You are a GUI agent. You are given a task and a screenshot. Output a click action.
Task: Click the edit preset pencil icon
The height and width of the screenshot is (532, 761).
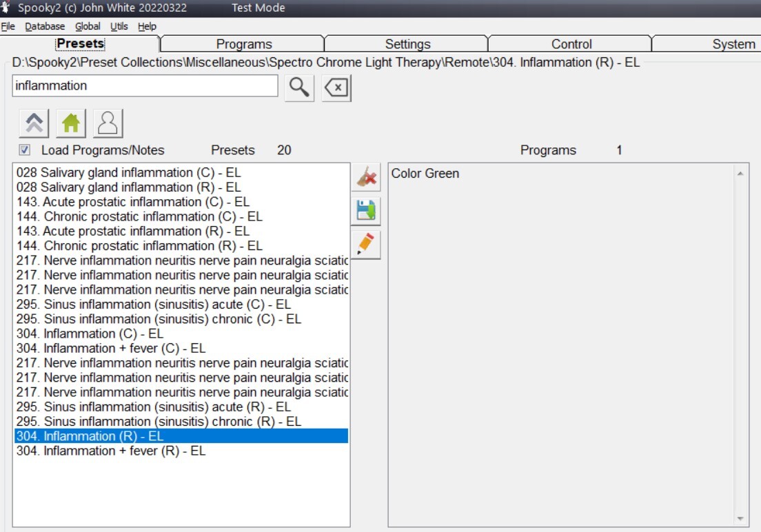pos(366,245)
